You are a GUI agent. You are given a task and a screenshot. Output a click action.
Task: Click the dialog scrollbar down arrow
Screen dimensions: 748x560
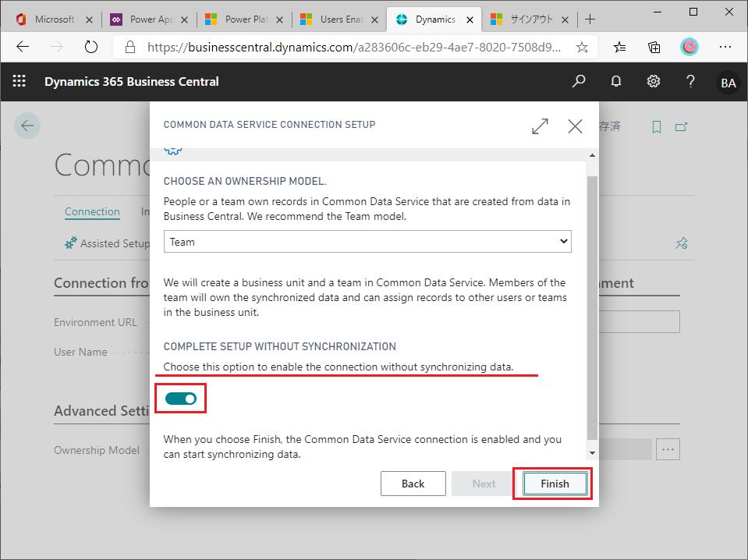pos(592,452)
